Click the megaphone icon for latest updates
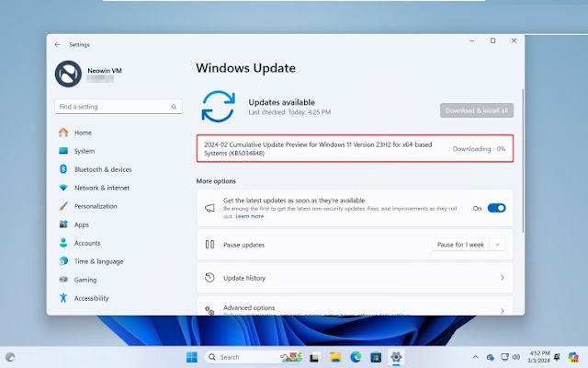 [x=209, y=208]
